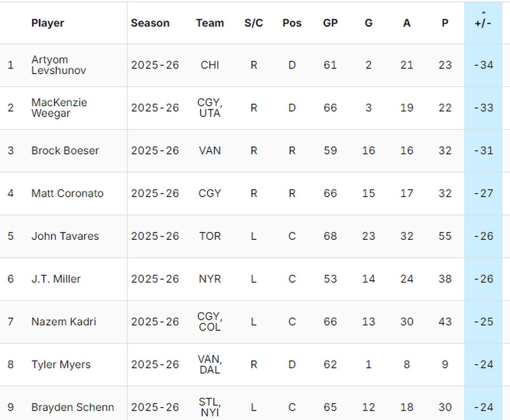This screenshot has height=420, width=510.
Task: Sort by S/C column header
Action: click(253, 23)
